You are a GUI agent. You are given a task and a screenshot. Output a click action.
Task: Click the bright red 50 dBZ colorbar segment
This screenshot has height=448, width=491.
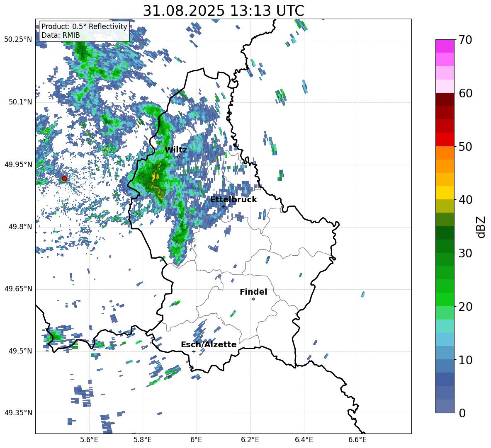coord(445,140)
